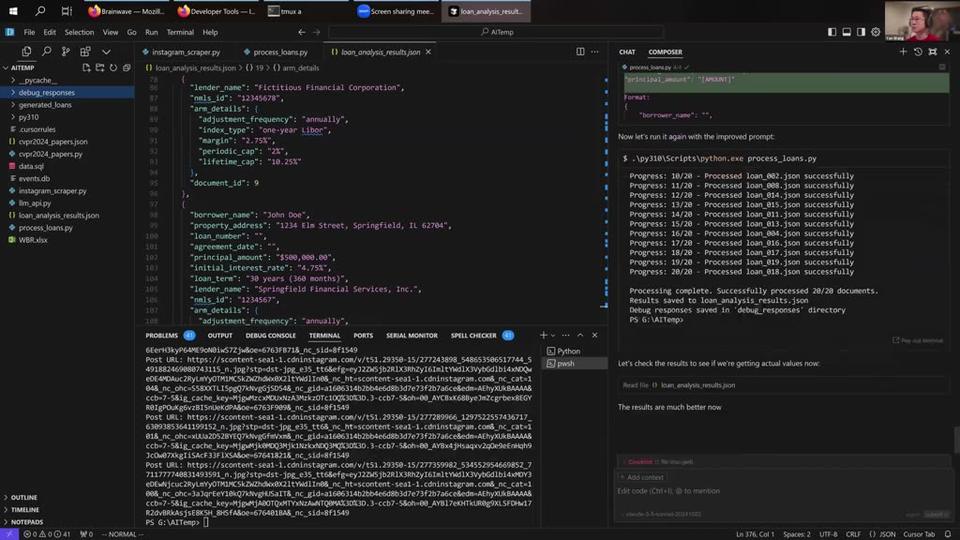Open the Explorer view icon

26,52
